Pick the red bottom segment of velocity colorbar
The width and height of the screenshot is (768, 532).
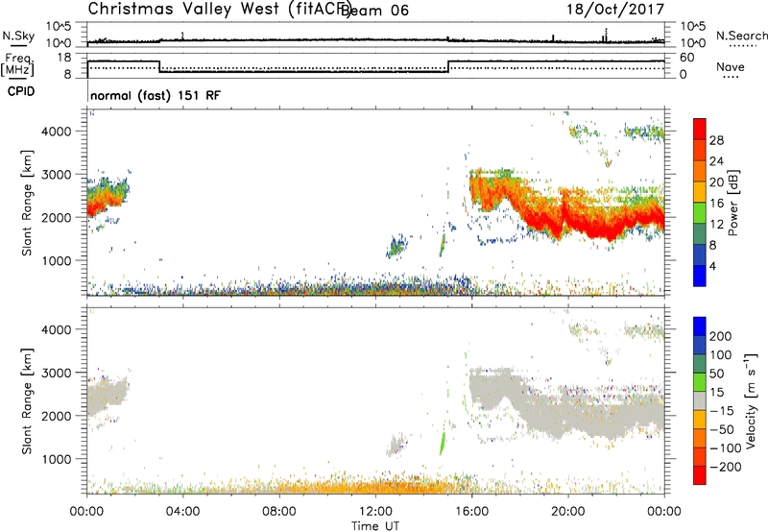(700, 475)
